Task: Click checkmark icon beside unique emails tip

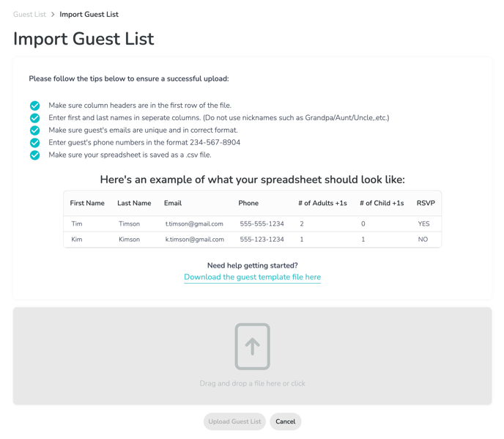Action: [34, 130]
